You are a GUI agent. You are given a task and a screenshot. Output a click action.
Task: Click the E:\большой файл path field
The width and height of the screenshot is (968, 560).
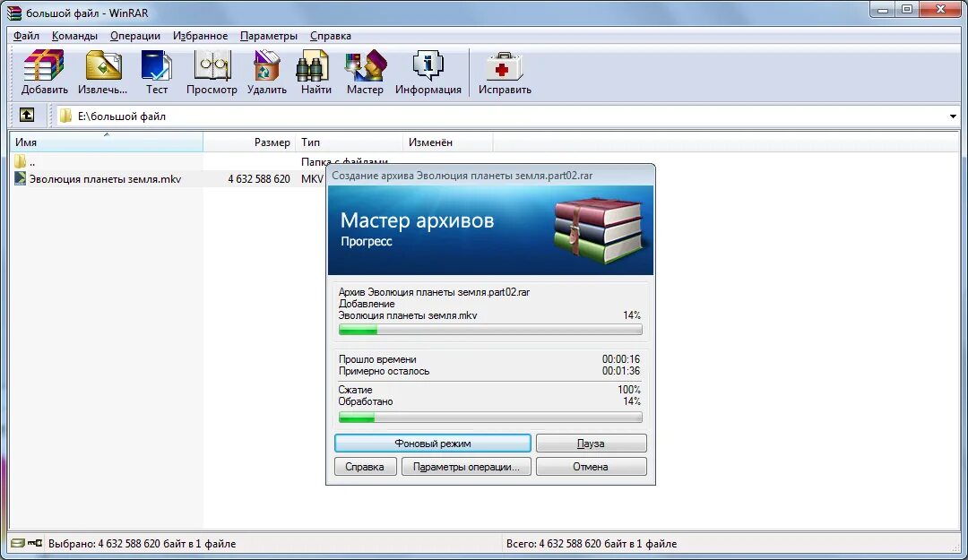(506, 116)
